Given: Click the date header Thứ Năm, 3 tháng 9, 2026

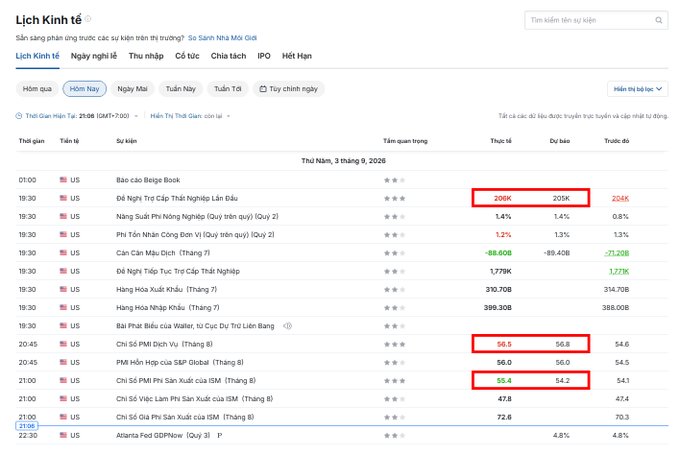Looking at the screenshot, I should 343,160.
